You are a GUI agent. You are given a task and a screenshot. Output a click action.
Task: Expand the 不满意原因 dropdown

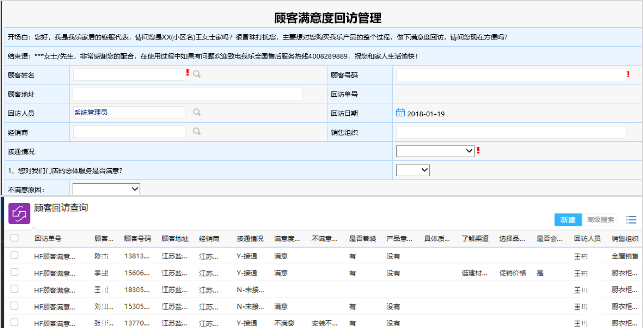coord(106,189)
